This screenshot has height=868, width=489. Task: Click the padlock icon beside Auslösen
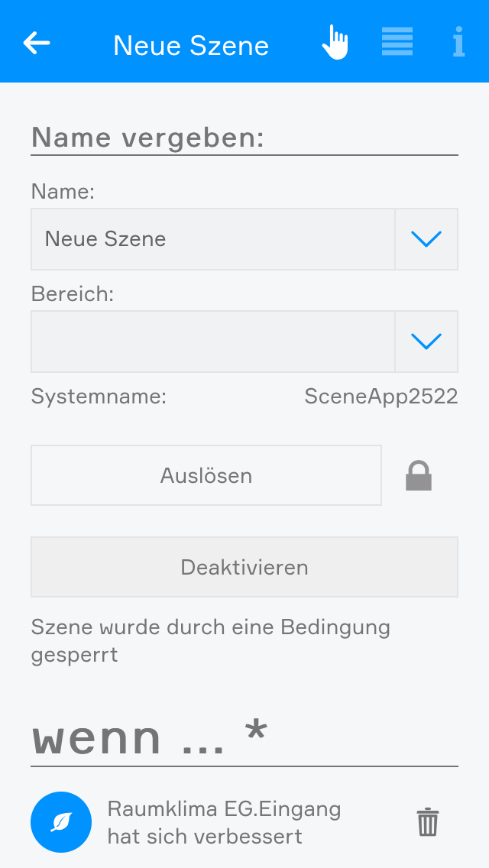point(419,475)
